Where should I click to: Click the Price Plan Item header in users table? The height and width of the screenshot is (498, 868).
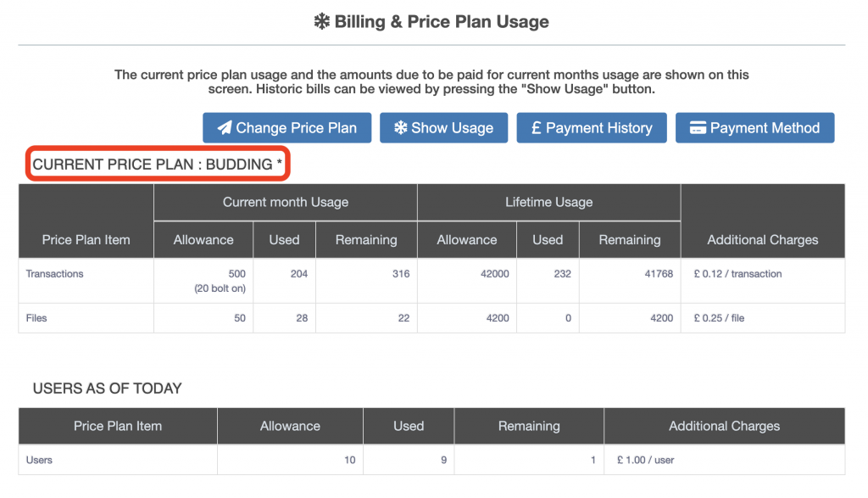click(x=117, y=426)
